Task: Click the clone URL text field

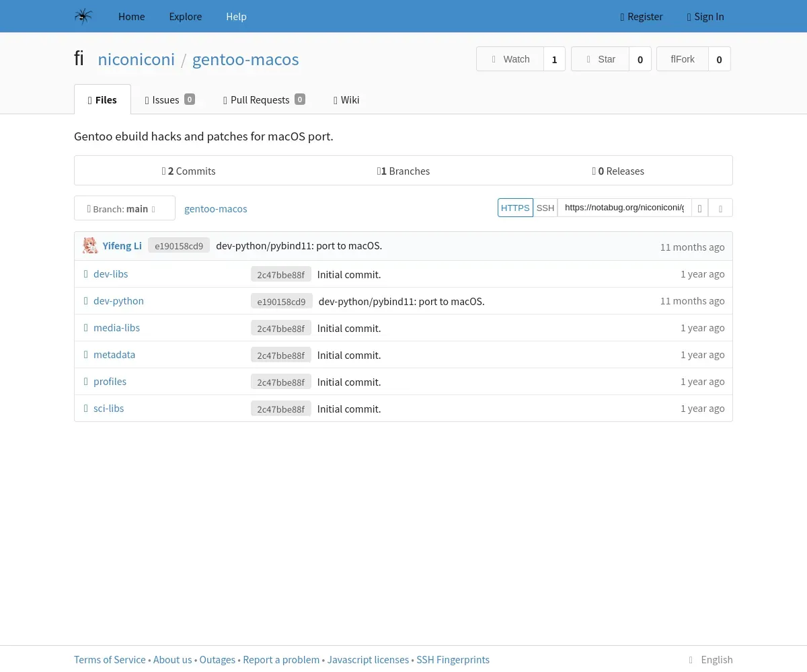Action: click(x=625, y=208)
